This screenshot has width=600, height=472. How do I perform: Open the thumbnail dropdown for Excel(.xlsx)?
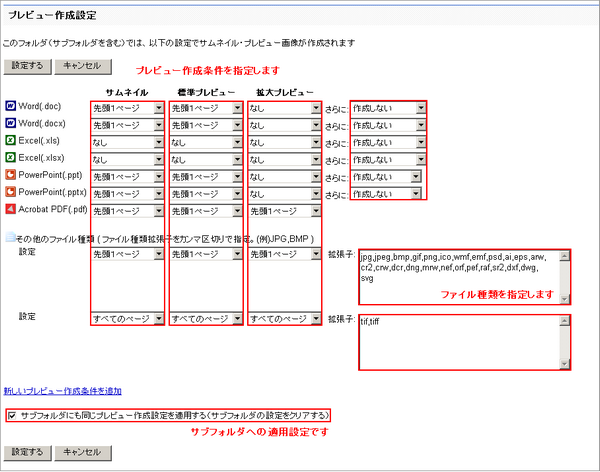(x=128, y=160)
